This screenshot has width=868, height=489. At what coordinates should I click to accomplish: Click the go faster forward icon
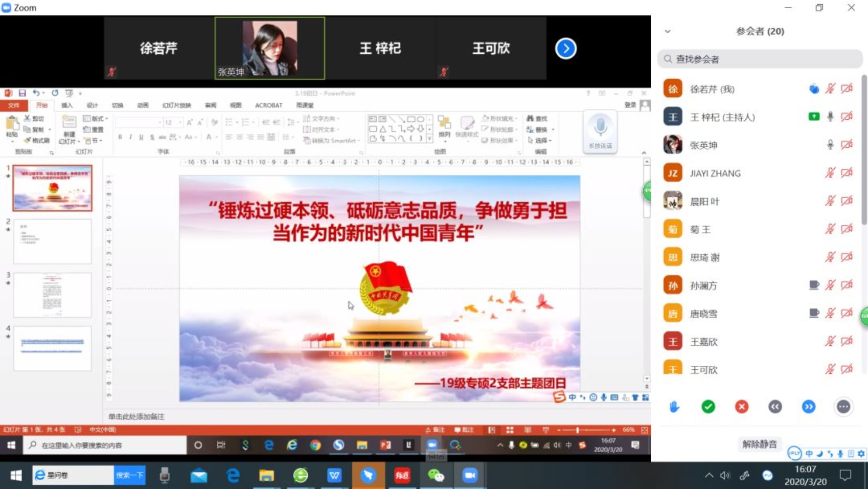809,407
